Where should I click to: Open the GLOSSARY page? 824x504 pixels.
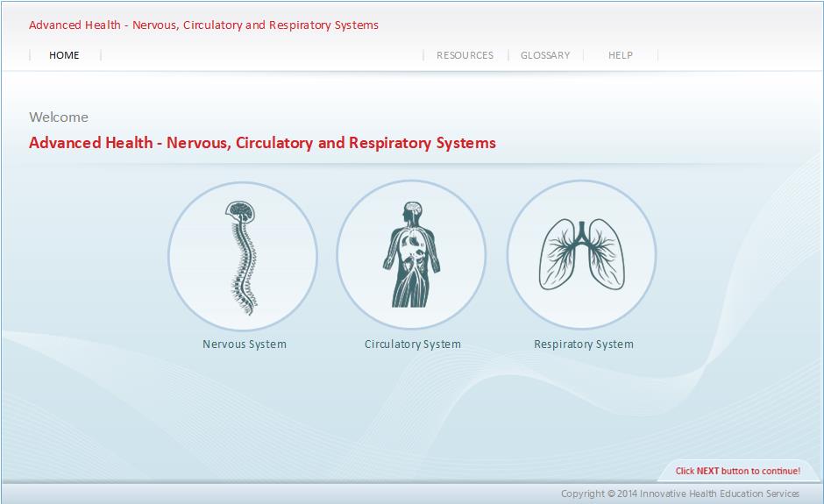pos(545,55)
